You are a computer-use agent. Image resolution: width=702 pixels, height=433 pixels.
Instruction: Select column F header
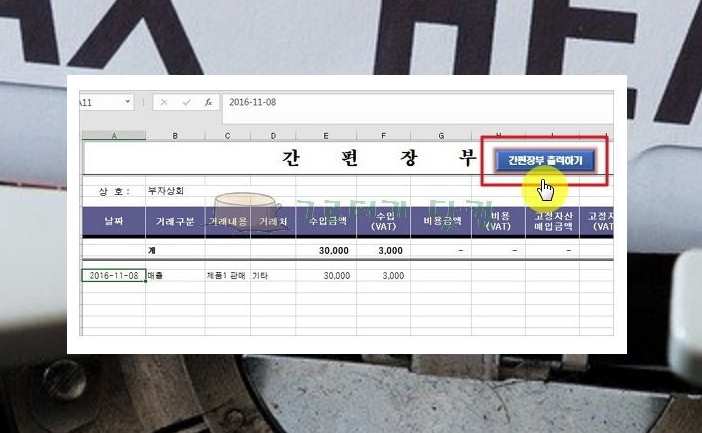(383, 136)
